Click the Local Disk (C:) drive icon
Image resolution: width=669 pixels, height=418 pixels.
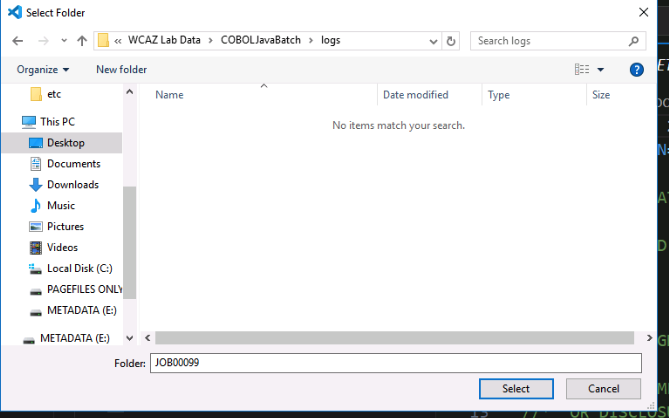tap(36, 269)
